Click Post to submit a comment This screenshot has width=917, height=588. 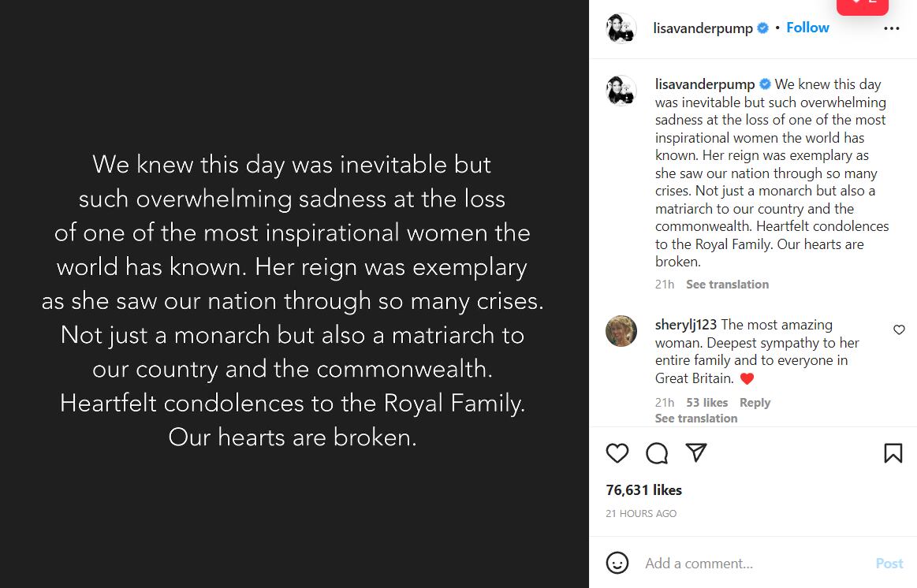coord(889,563)
